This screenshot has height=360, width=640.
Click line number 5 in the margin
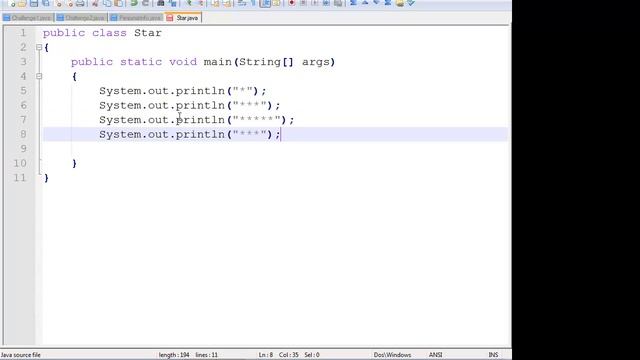pos(23,91)
